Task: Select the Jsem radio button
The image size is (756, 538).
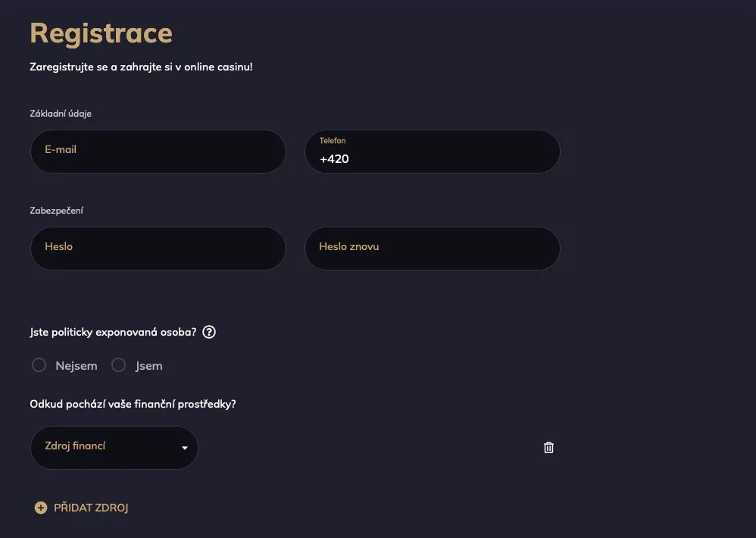Action: click(x=119, y=365)
